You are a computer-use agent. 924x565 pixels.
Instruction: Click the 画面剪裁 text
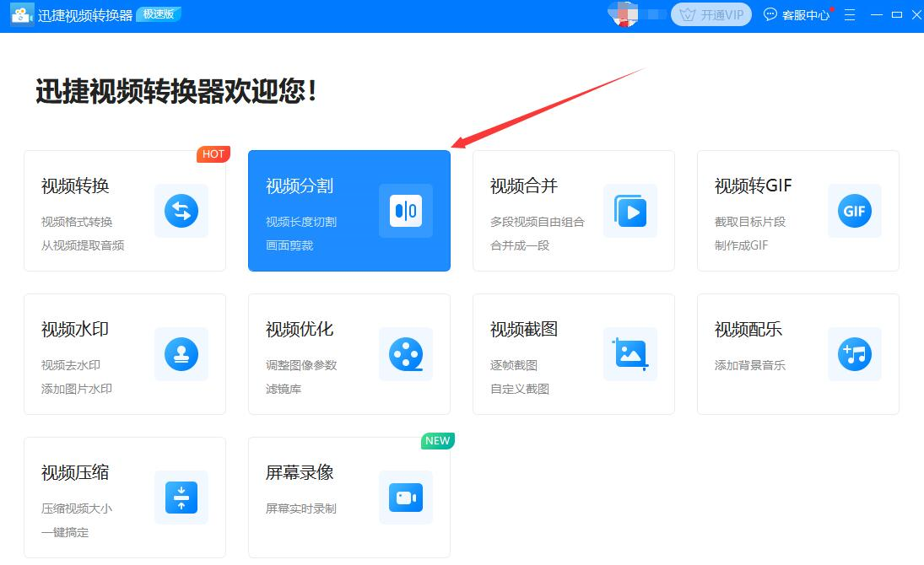pos(289,245)
